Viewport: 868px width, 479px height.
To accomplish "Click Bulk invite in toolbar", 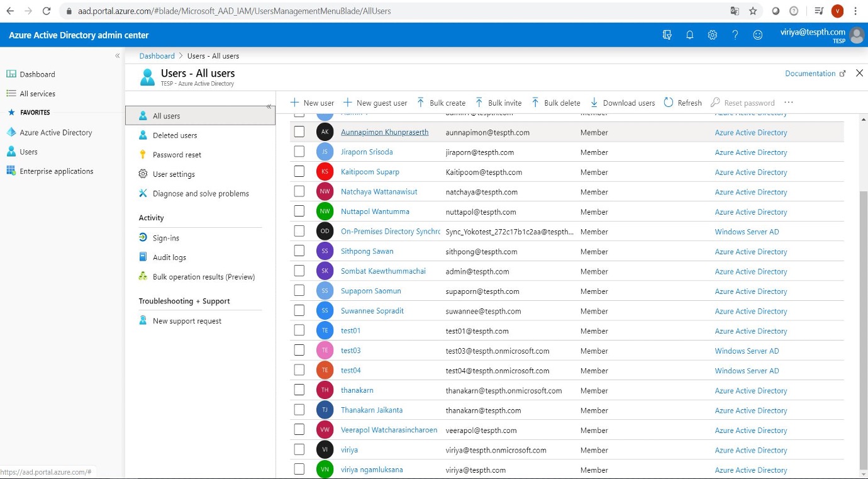I will (498, 103).
